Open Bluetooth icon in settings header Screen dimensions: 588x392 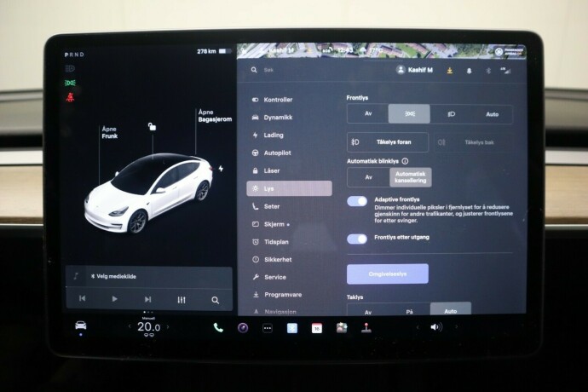488,71
